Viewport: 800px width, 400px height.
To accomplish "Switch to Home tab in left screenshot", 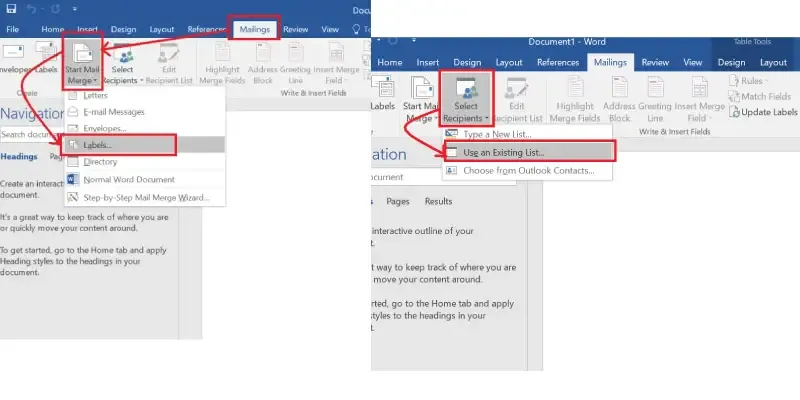I will point(53,29).
